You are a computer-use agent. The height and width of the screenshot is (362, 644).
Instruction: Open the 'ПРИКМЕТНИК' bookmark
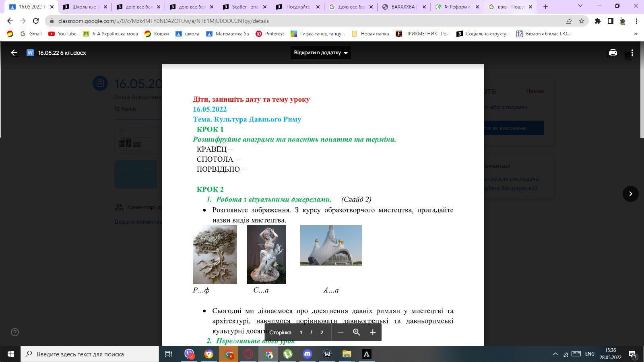423,34
